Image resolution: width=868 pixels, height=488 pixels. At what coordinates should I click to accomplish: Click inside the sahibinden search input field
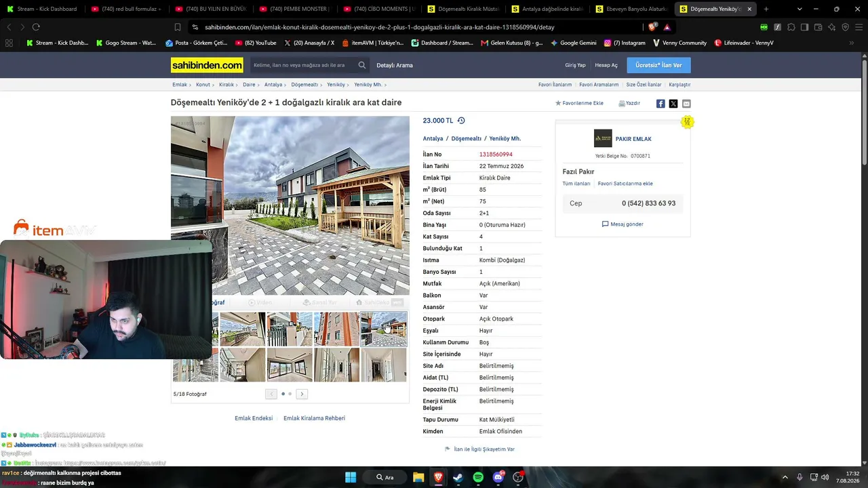(x=302, y=65)
